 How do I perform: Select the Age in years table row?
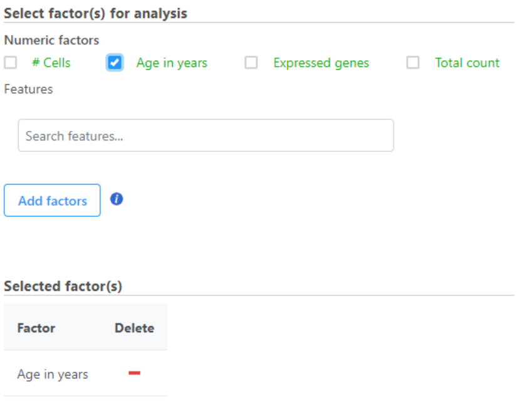click(85, 373)
